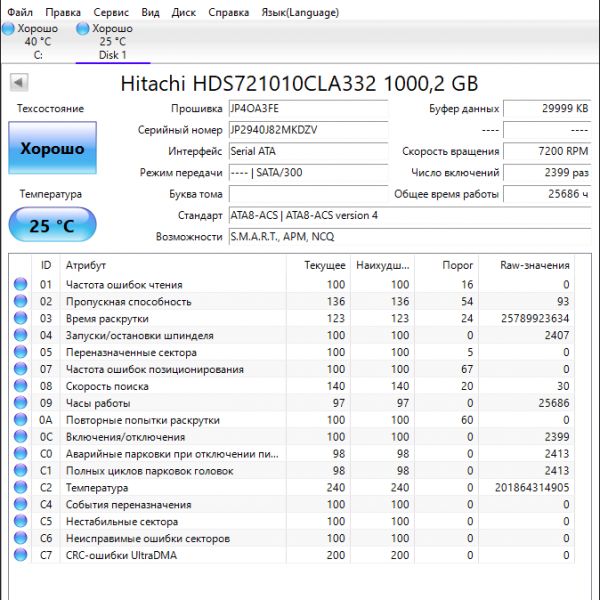600x600 pixels.
Task: Click the previous disk arrow button
Action: pos(19,82)
